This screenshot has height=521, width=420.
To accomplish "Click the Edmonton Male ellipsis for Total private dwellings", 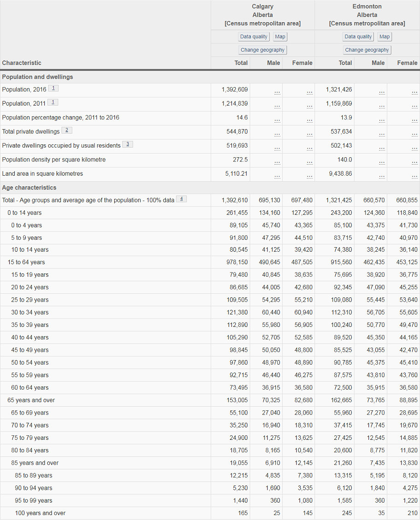I will (382, 135).
